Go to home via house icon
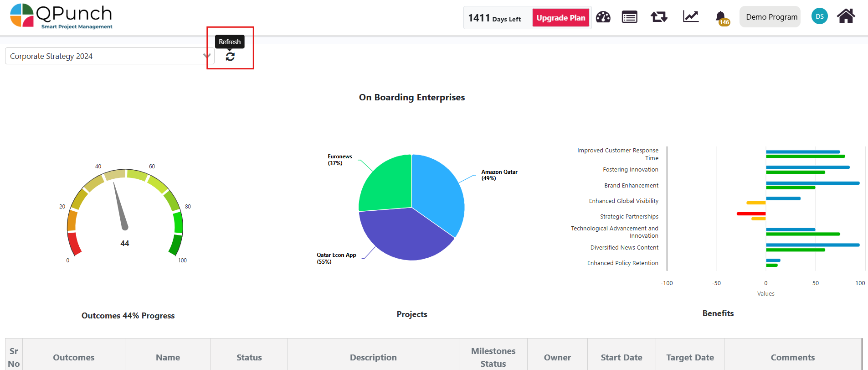The image size is (868, 370). point(846,16)
